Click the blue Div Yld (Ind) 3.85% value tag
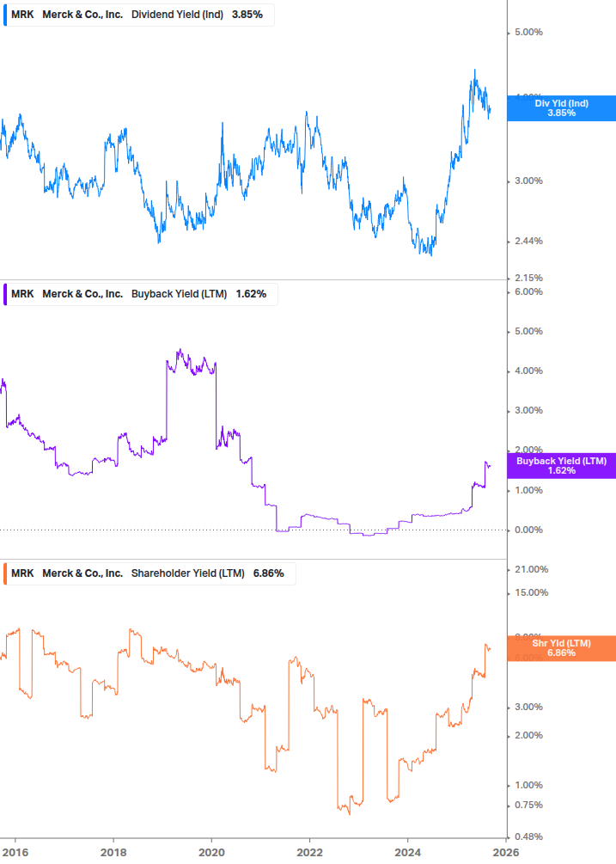Viewport: 616px width, 864px height. [562, 108]
